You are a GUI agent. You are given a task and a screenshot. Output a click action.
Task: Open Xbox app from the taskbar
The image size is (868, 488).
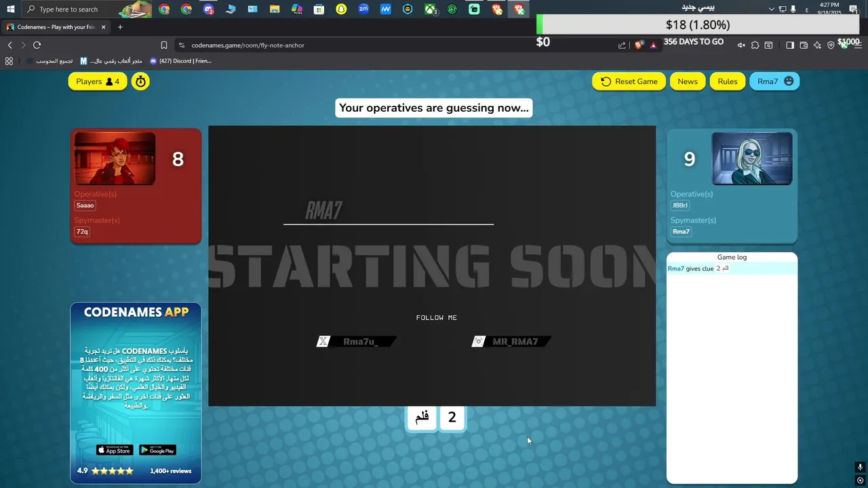431,9
